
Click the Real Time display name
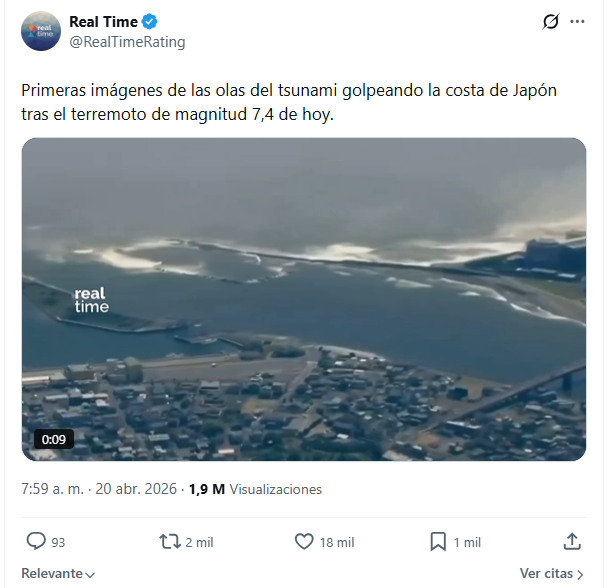click(103, 22)
